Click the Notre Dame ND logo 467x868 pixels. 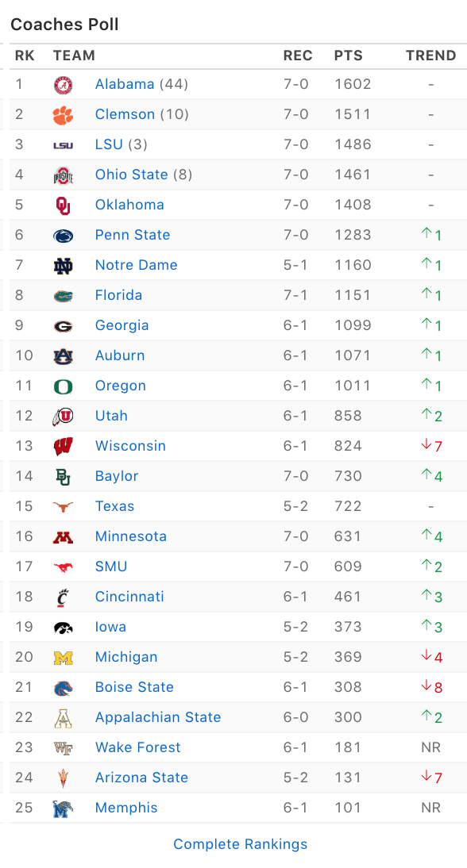tap(64, 266)
